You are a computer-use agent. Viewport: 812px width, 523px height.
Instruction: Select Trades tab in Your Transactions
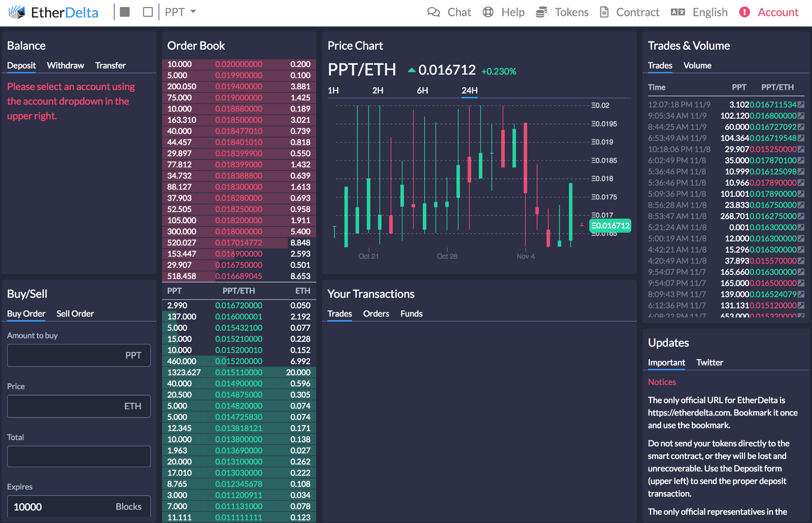[x=340, y=313]
